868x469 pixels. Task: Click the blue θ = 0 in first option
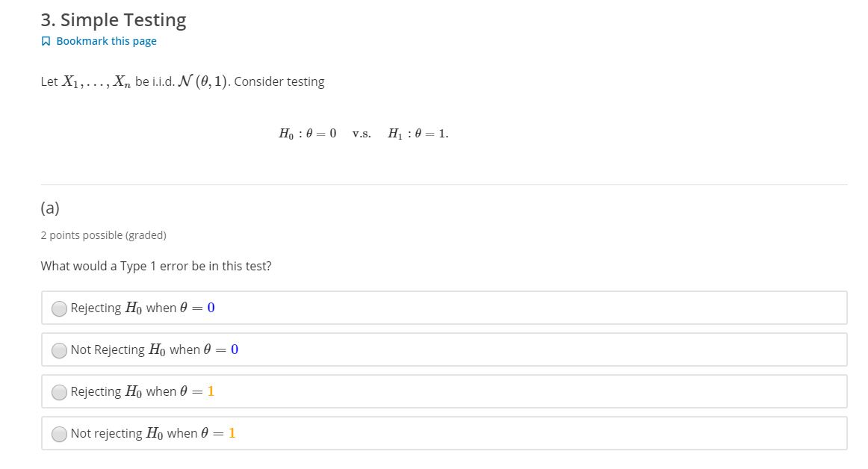211,307
